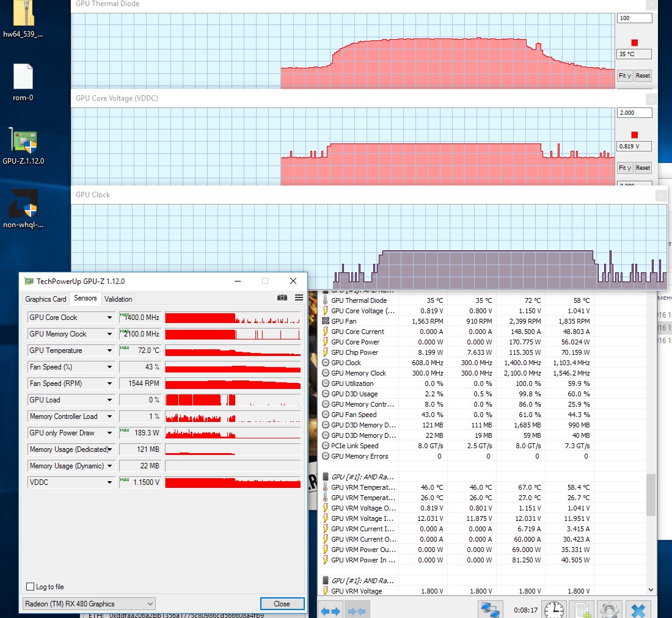Click Reset in Core Voltage graph

point(643,167)
